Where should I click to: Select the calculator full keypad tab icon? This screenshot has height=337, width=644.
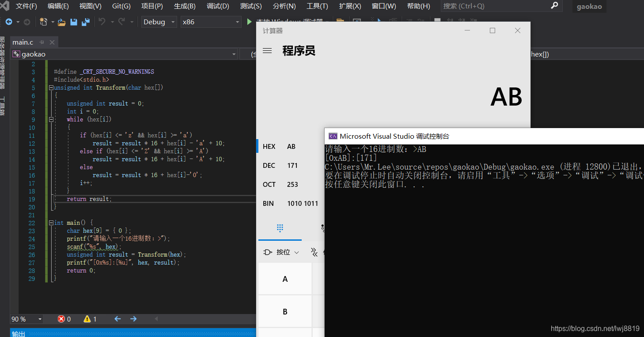[x=280, y=228]
